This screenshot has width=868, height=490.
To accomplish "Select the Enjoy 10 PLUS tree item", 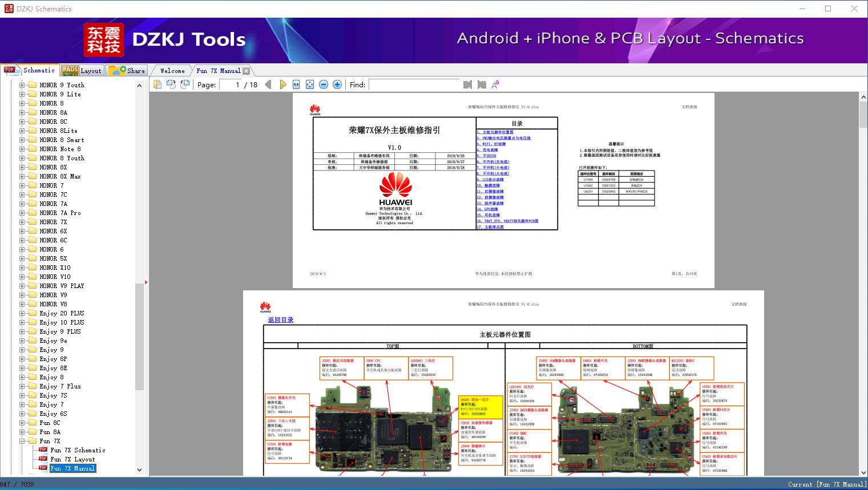I will click(62, 322).
